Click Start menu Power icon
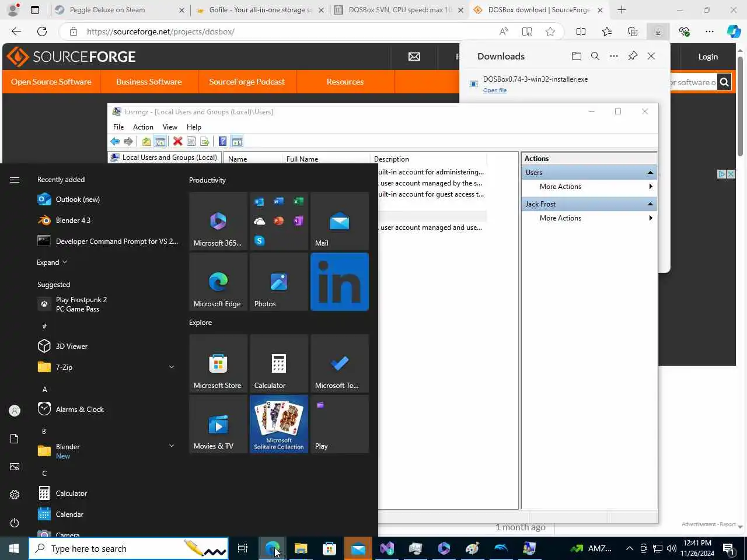 15,523
